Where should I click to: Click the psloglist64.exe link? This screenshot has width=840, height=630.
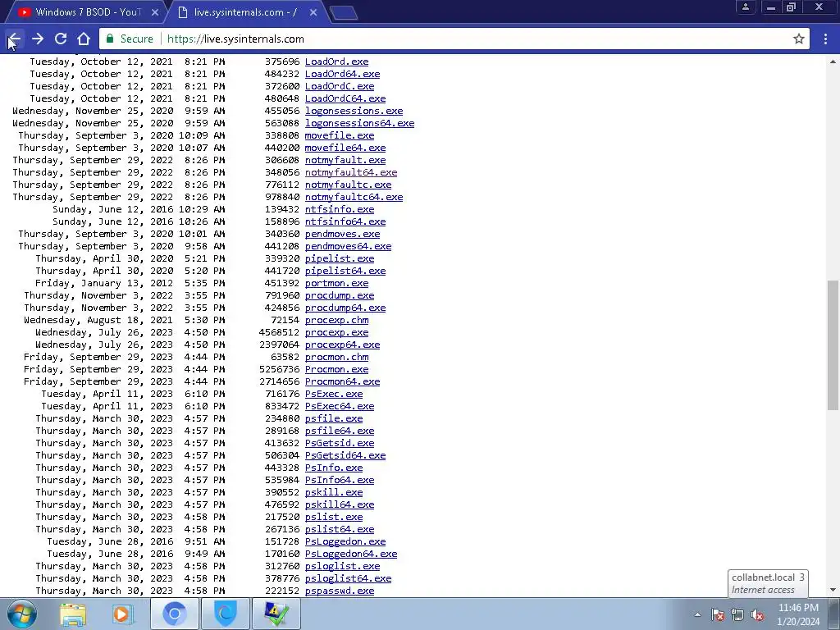pyautogui.click(x=348, y=579)
